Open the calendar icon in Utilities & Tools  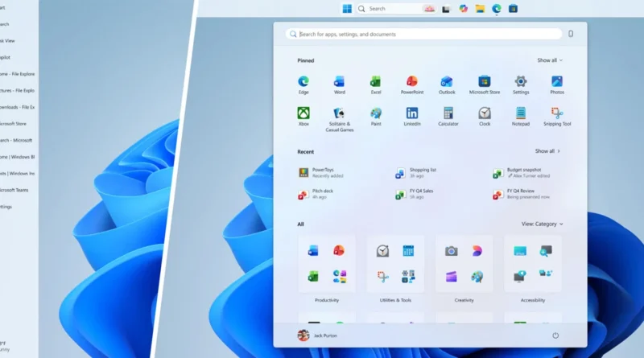click(x=408, y=251)
